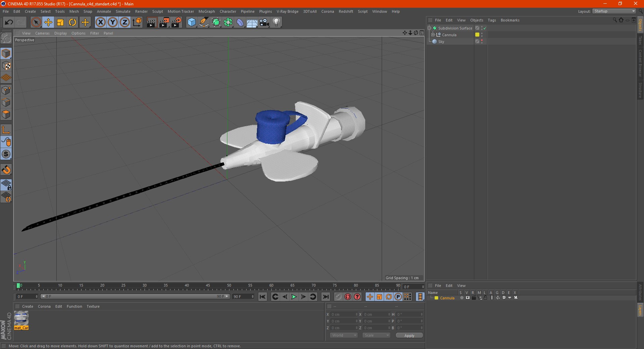Open the Array modeling objects

pos(228,22)
